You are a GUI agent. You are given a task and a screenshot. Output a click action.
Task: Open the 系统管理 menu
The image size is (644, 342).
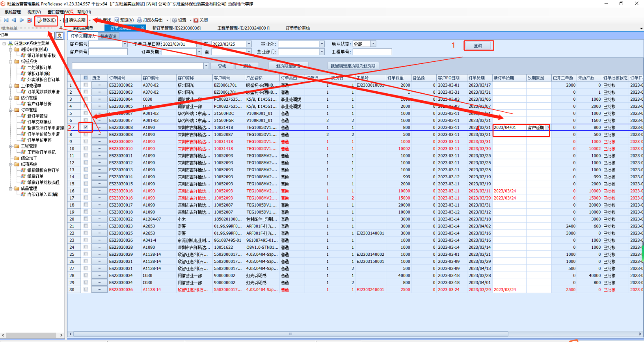tap(13, 12)
